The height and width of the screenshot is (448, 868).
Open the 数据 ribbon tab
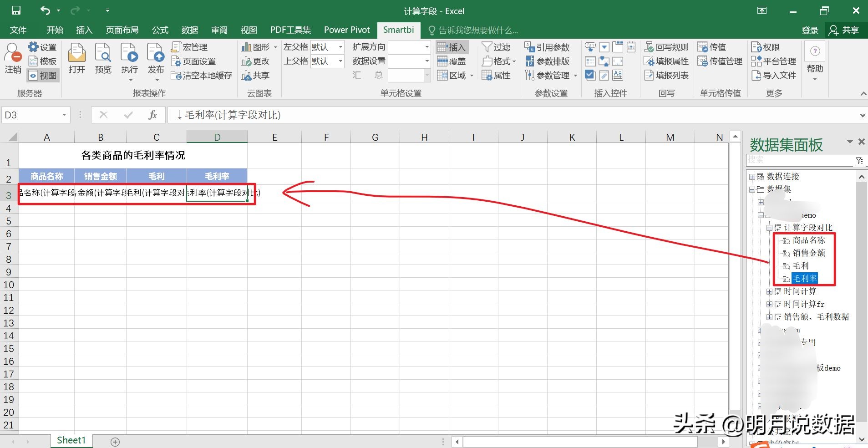tap(189, 30)
